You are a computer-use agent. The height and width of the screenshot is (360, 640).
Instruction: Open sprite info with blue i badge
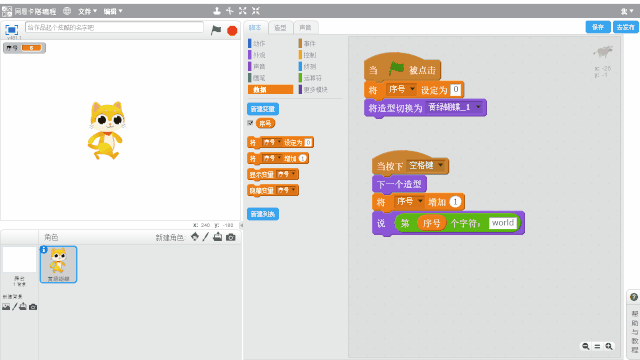pos(44,249)
